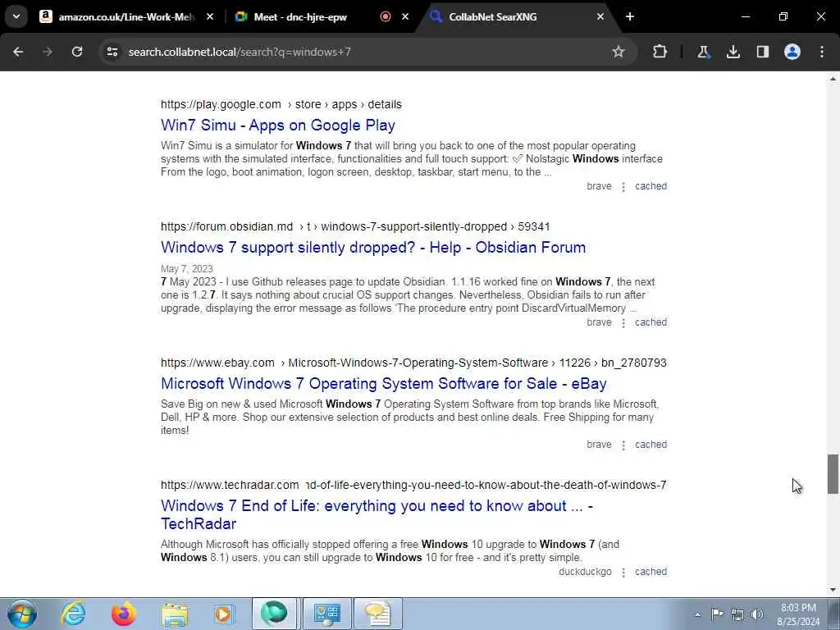Open the chat notes taskbar app
The width and height of the screenshot is (840, 630).
pos(377,614)
